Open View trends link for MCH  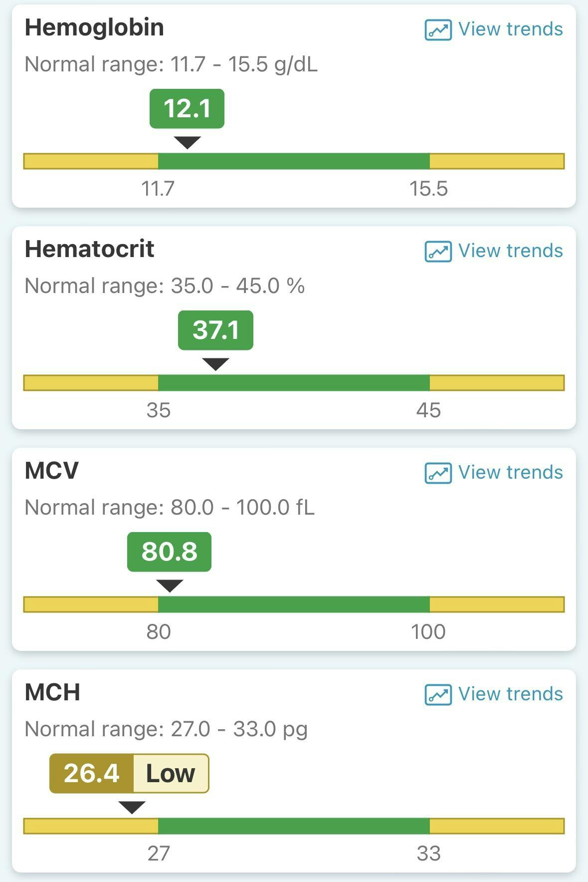pyautogui.click(x=510, y=694)
